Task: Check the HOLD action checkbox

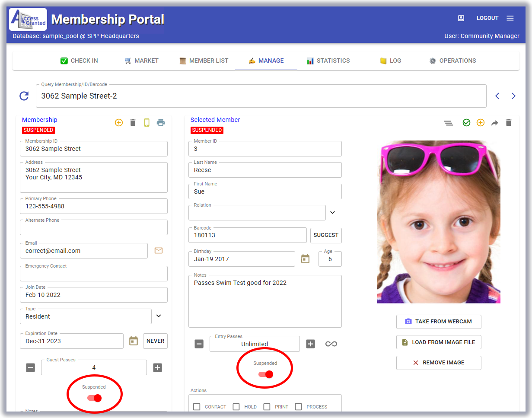Action: (236, 407)
